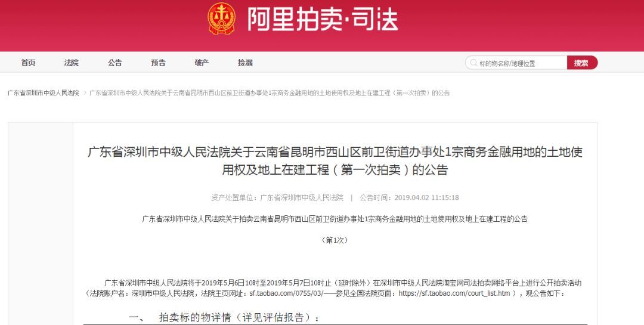644x325 pixels.
Task: Open the 首页 navigation item
Action: click(29, 63)
